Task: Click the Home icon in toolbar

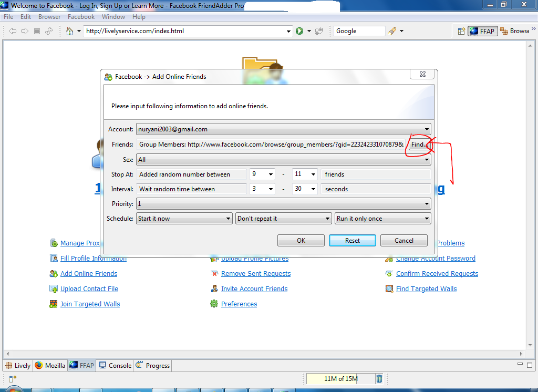Action: (x=70, y=31)
